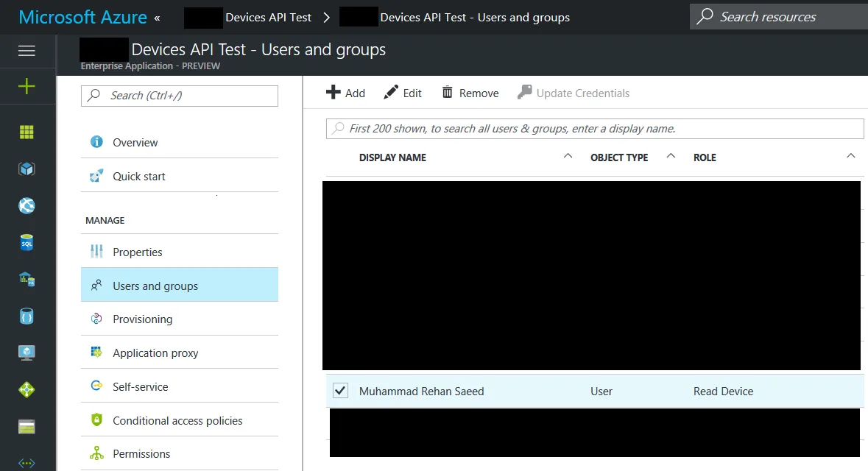Open the green grid Dashboard icon
The height and width of the screenshot is (471, 868).
coord(27,132)
